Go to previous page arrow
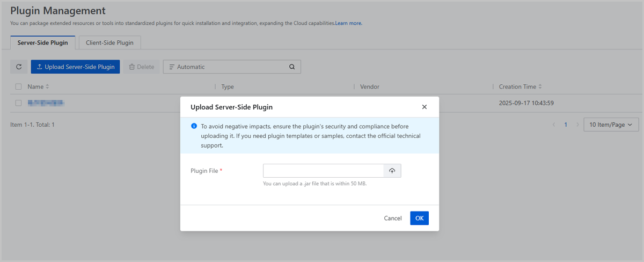The width and height of the screenshot is (644, 262). coord(554,125)
